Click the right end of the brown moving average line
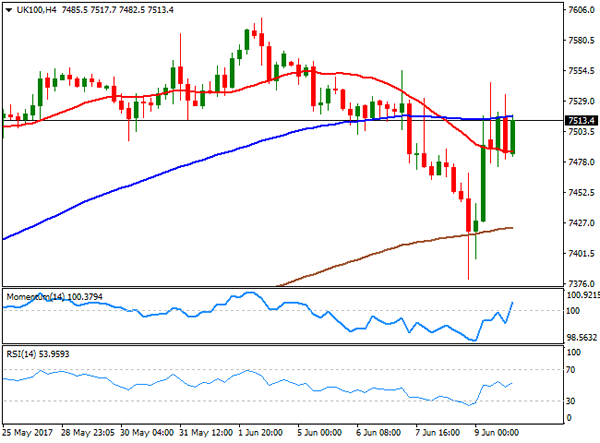 click(511, 228)
